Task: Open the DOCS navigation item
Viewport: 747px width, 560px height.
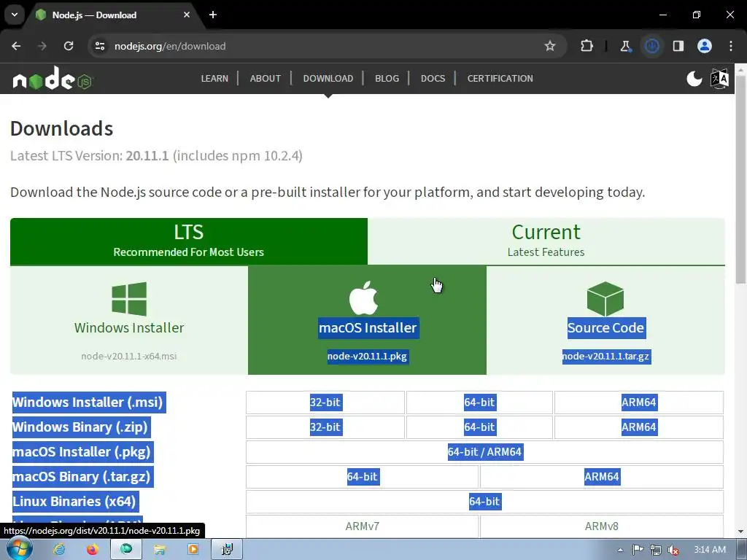Action: pos(433,79)
